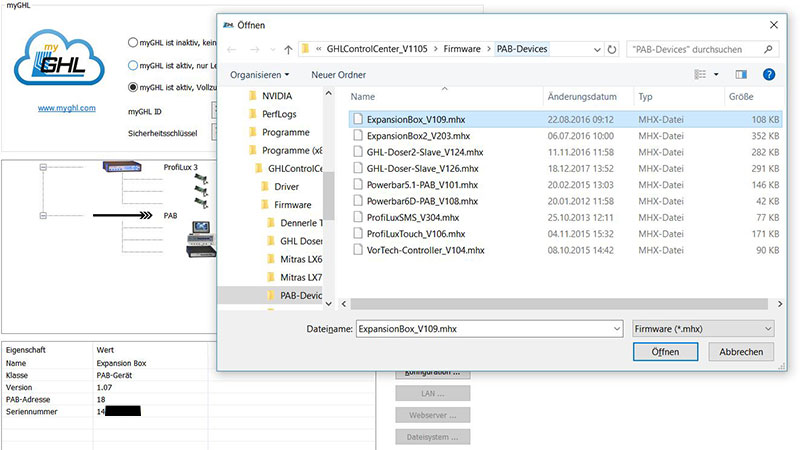This screenshot has height=450, width=800.
Task: Select ExpansionBox_V109.mhx file
Action: point(565,119)
